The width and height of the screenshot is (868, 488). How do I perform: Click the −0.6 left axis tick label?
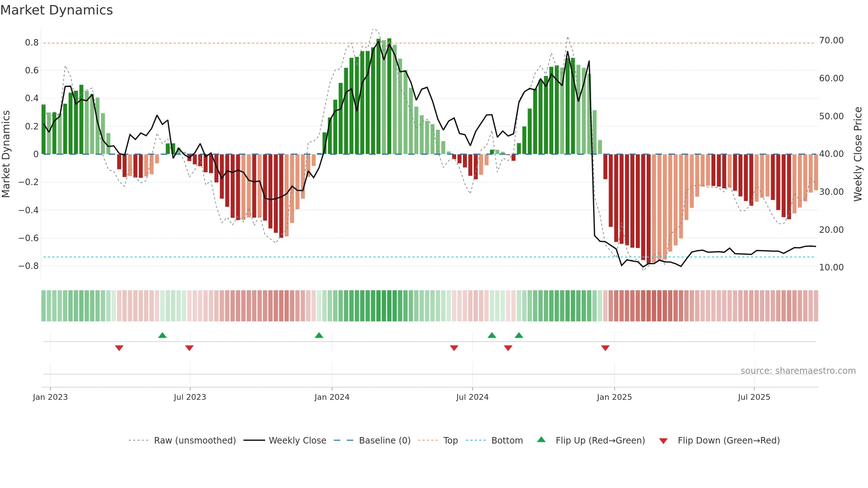[29, 238]
